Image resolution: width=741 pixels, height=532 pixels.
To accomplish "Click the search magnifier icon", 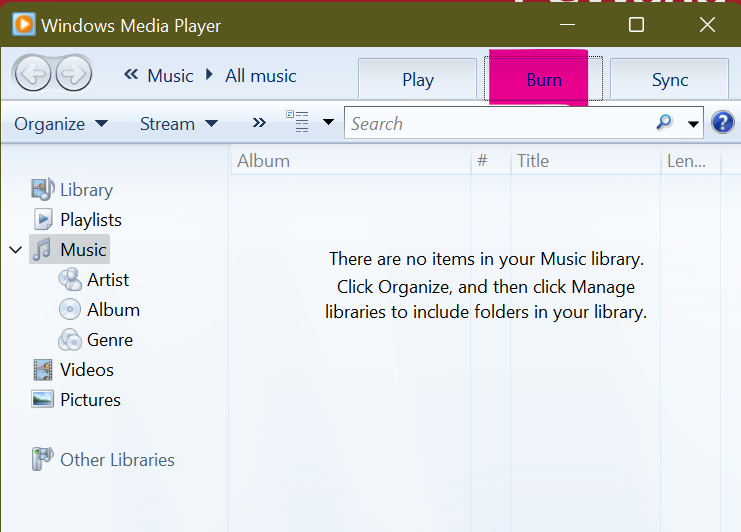I will pyautogui.click(x=664, y=122).
